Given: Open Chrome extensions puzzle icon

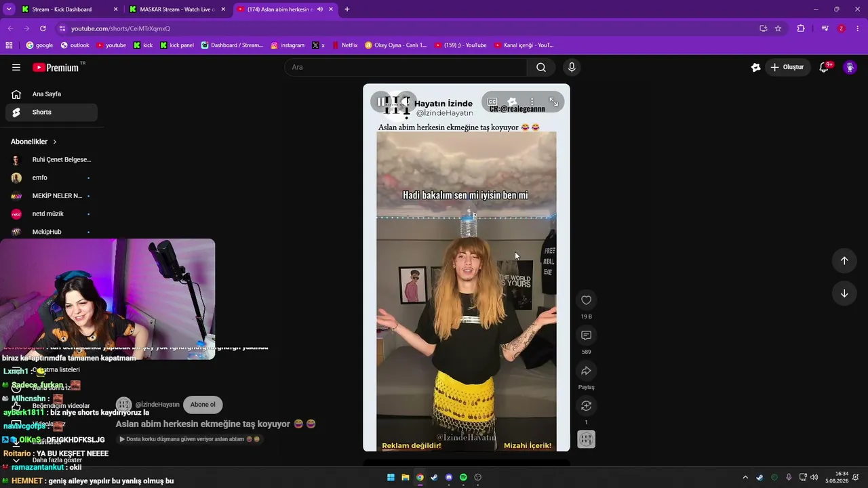Looking at the screenshot, I should click(x=801, y=28).
